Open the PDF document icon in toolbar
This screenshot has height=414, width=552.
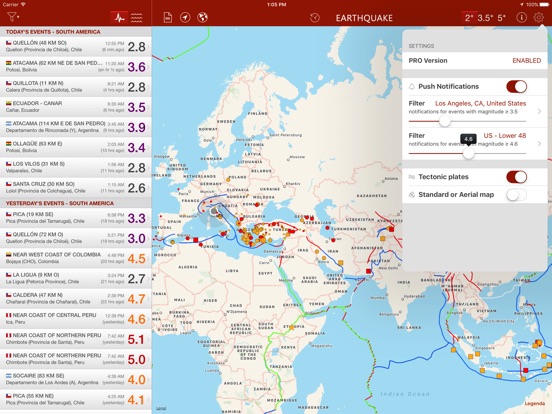coord(168,17)
